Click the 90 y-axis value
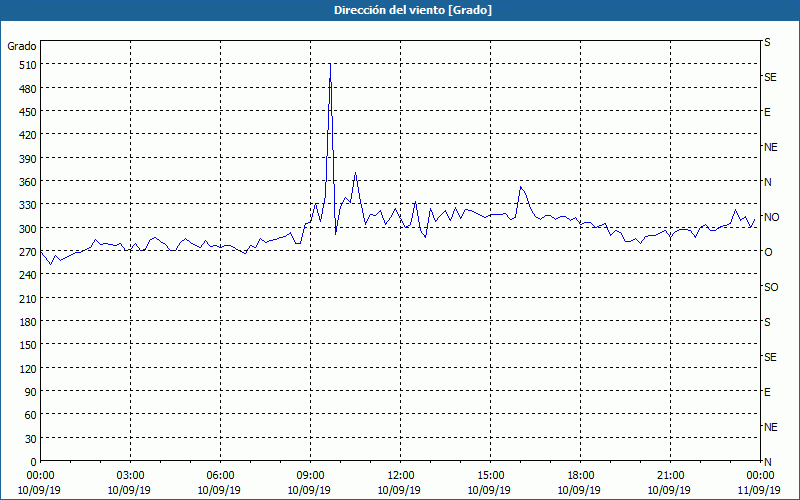Screen dimensions: 800x500 (31, 392)
